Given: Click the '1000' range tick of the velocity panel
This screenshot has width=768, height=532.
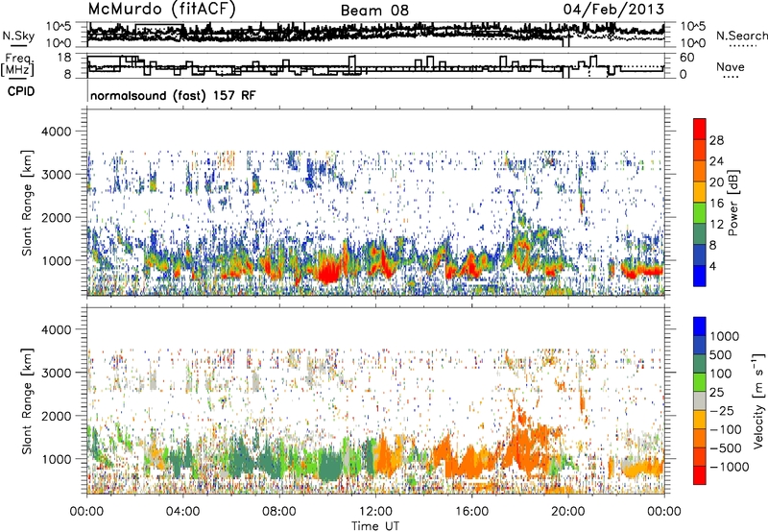Looking at the screenshot, I should click(x=56, y=459).
